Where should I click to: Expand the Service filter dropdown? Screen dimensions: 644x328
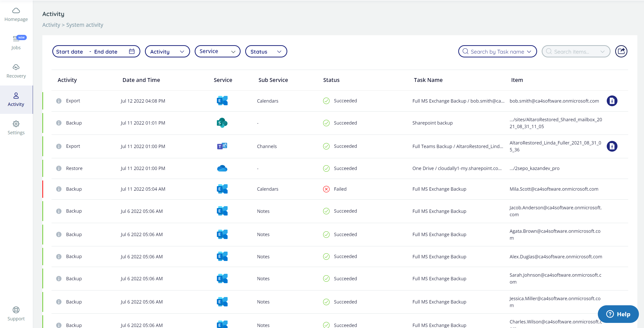(x=217, y=51)
